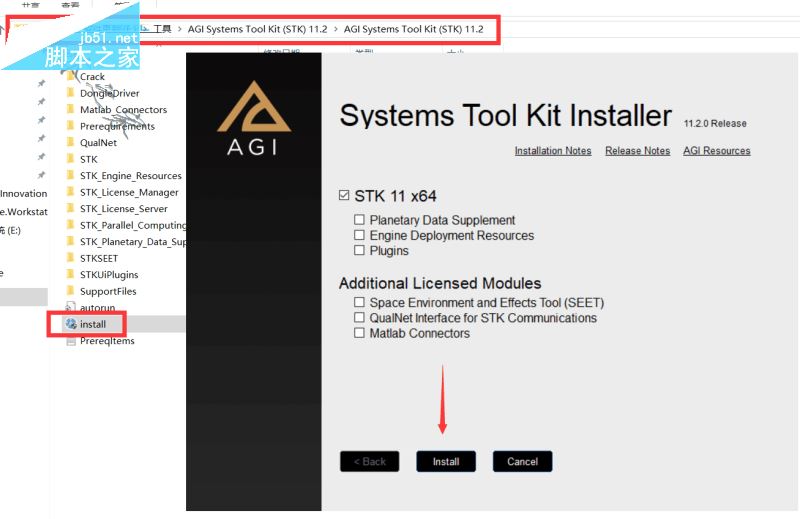800x519 pixels.
Task: Select the SupportFiles folder name
Action: pyautogui.click(x=108, y=291)
